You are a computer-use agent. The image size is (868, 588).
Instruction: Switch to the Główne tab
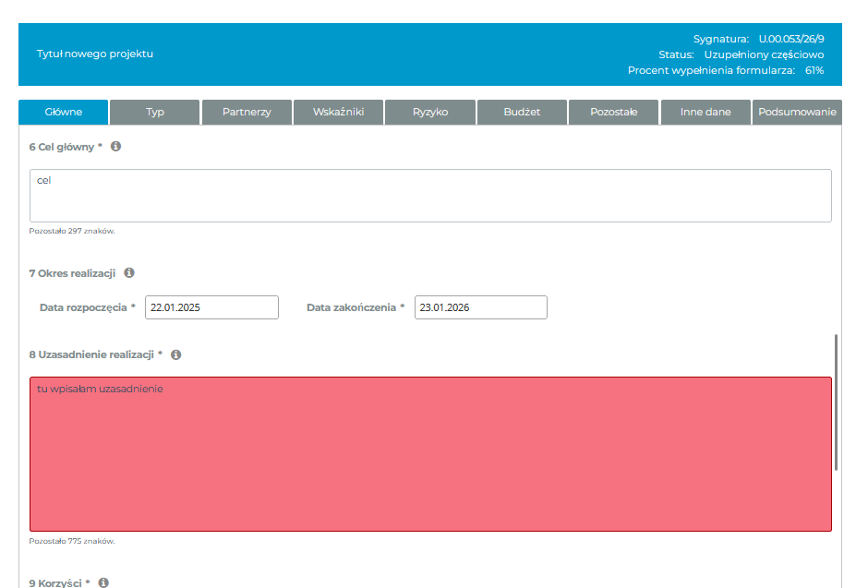64,112
